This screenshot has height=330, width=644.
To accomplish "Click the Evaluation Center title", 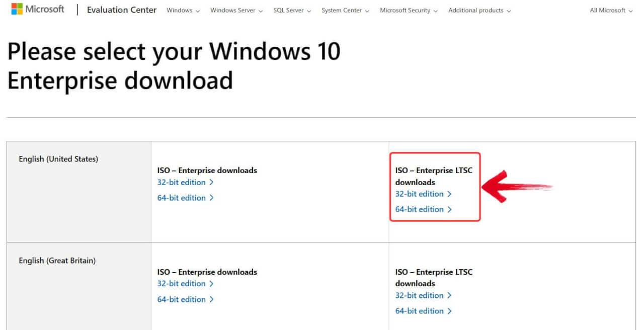I will [x=121, y=10].
